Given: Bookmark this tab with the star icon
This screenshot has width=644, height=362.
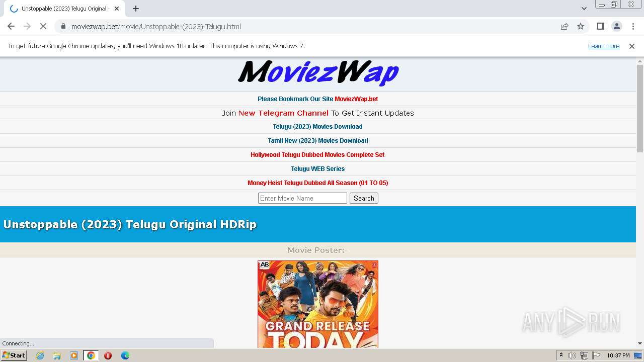Looking at the screenshot, I should (581, 26).
